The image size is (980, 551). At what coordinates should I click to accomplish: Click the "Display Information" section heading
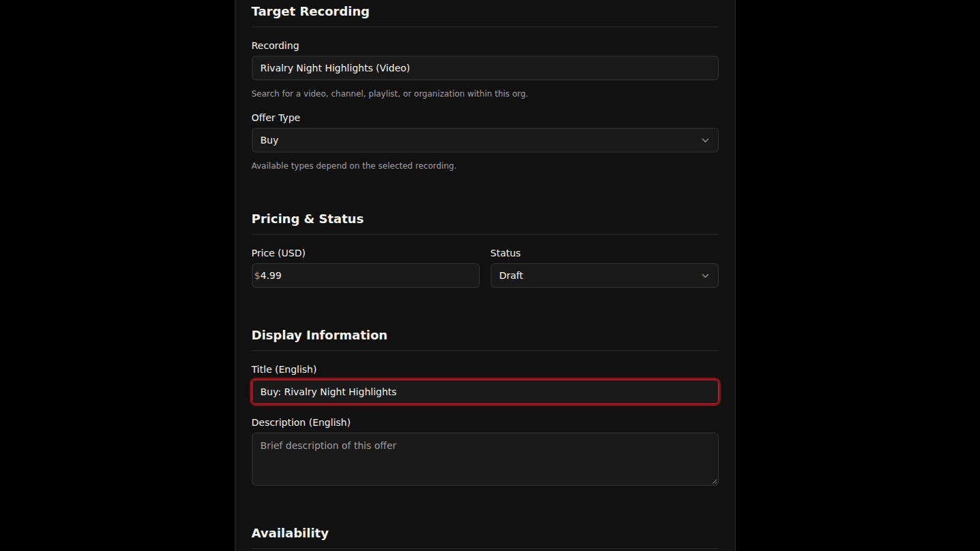tap(319, 335)
